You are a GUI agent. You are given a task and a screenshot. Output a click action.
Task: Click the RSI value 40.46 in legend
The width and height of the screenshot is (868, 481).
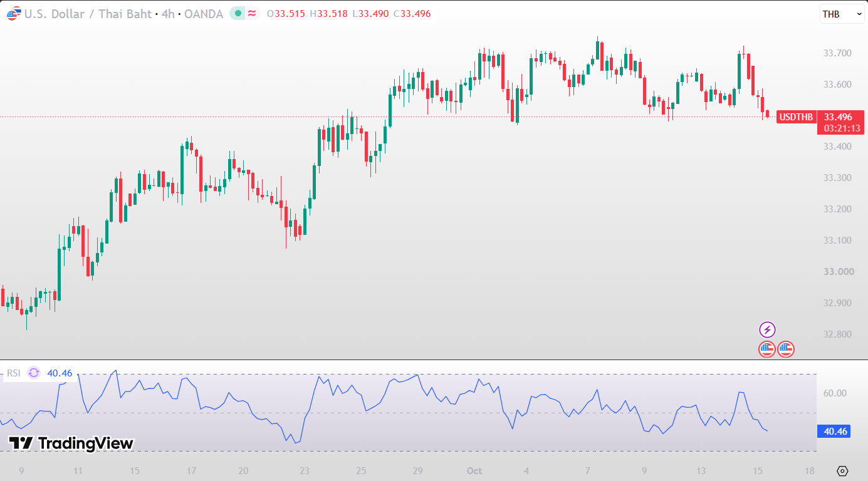(x=60, y=373)
